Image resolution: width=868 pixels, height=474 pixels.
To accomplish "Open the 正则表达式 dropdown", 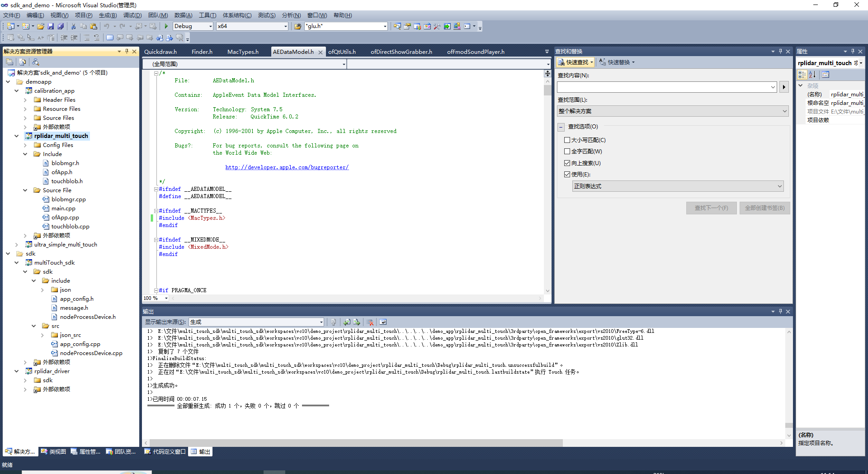I will coord(678,186).
